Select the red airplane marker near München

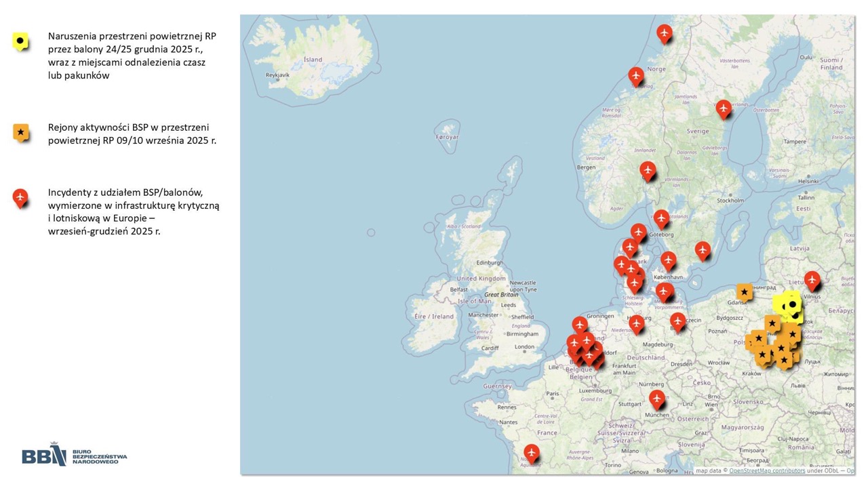[656, 398]
